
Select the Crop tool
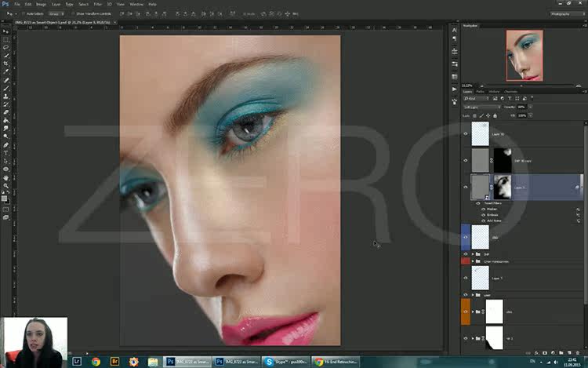tap(5, 64)
